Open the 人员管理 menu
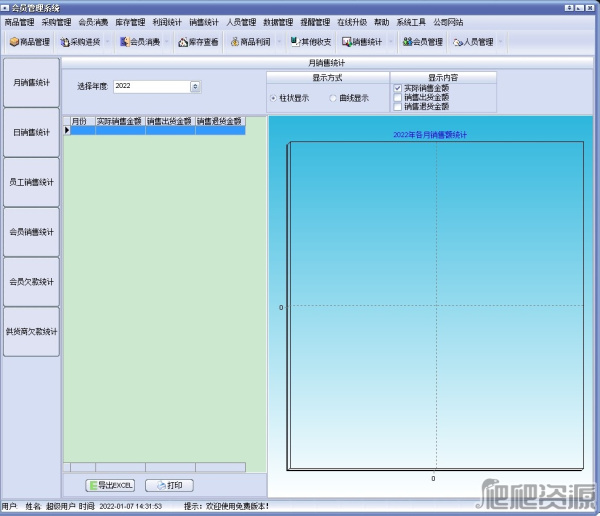Screen dimensions: 600x516 (241, 22)
